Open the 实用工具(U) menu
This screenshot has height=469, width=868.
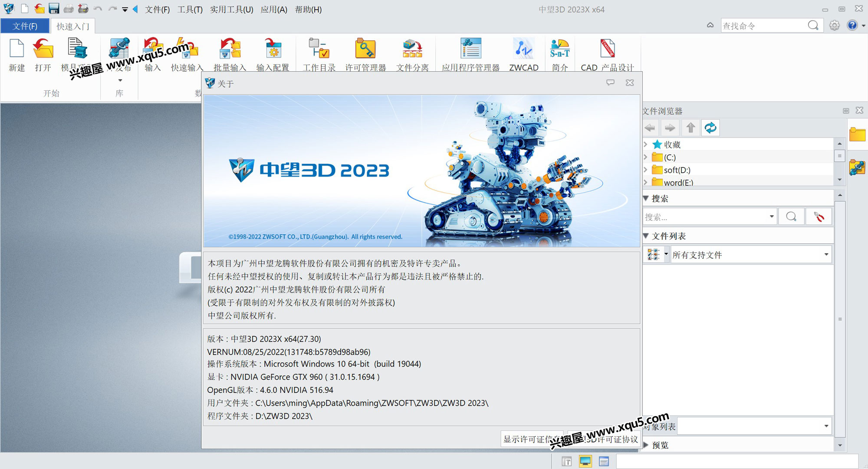click(231, 9)
